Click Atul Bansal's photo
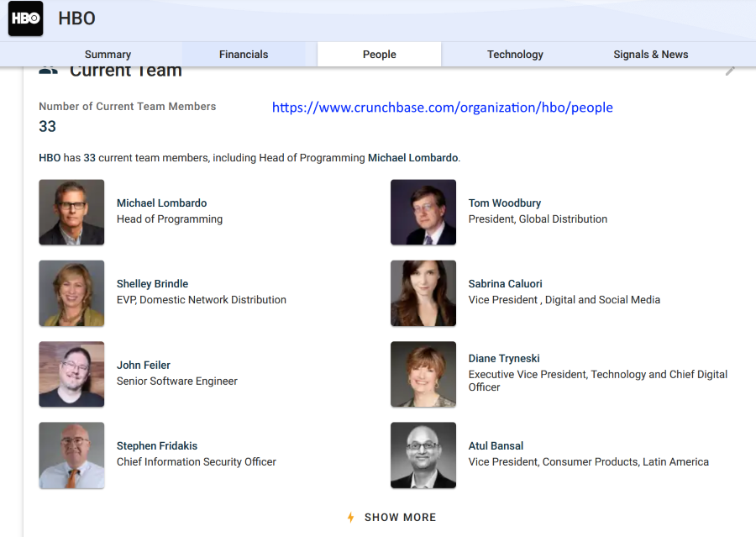The width and height of the screenshot is (756, 537). click(423, 455)
